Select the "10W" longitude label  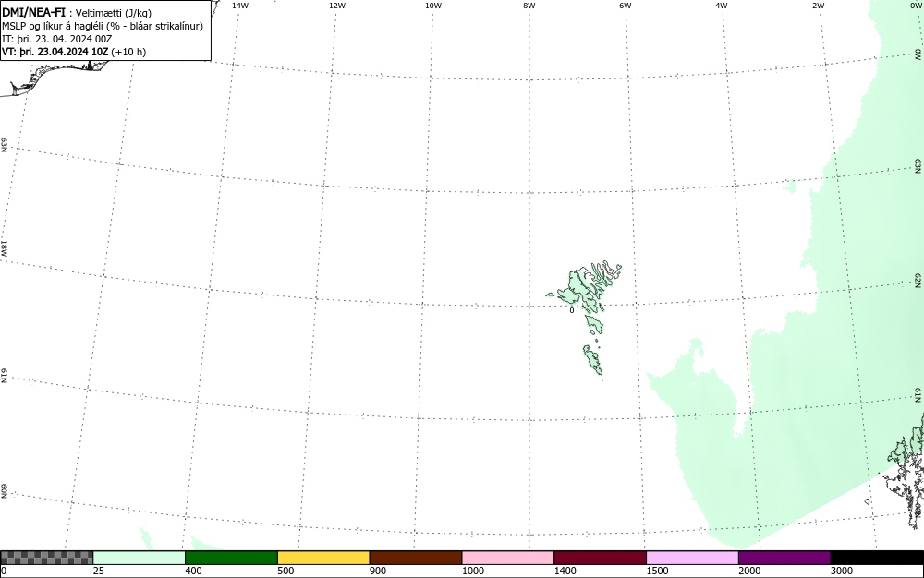tap(433, 6)
